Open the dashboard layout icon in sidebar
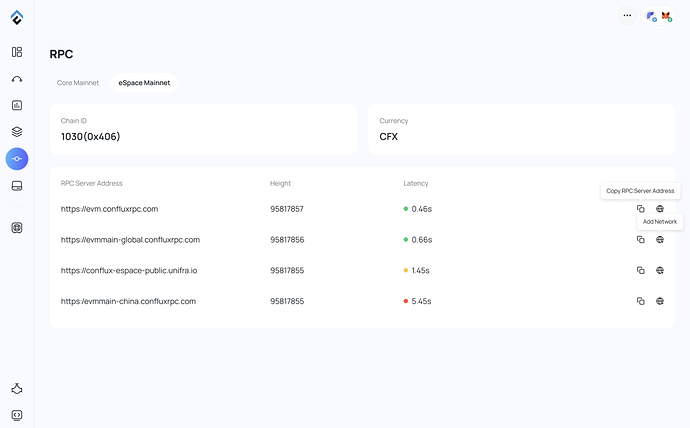The image size is (690, 428). pyautogui.click(x=17, y=52)
